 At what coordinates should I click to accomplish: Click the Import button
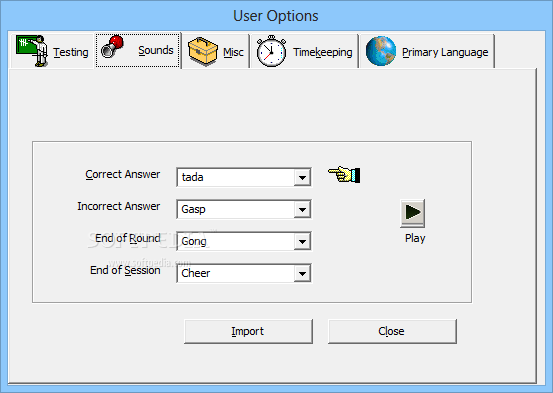[248, 331]
